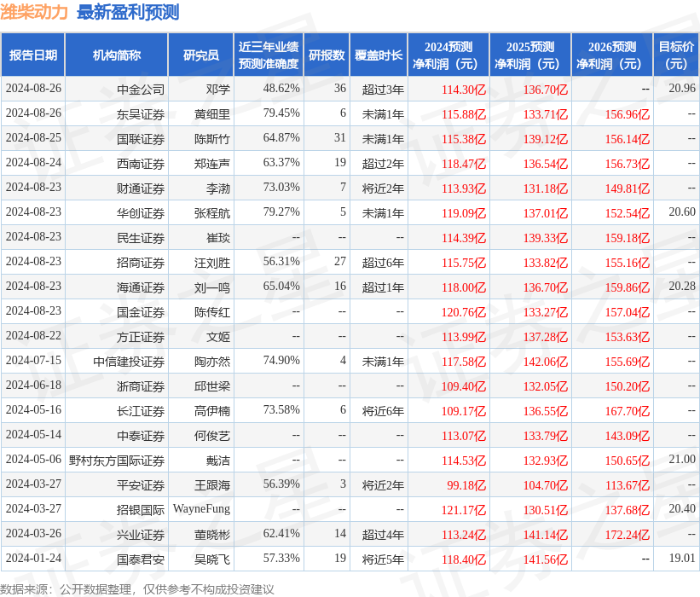700x597 pixels.
Task: Click target price 21.00
Action: click(x=682, y=459)
